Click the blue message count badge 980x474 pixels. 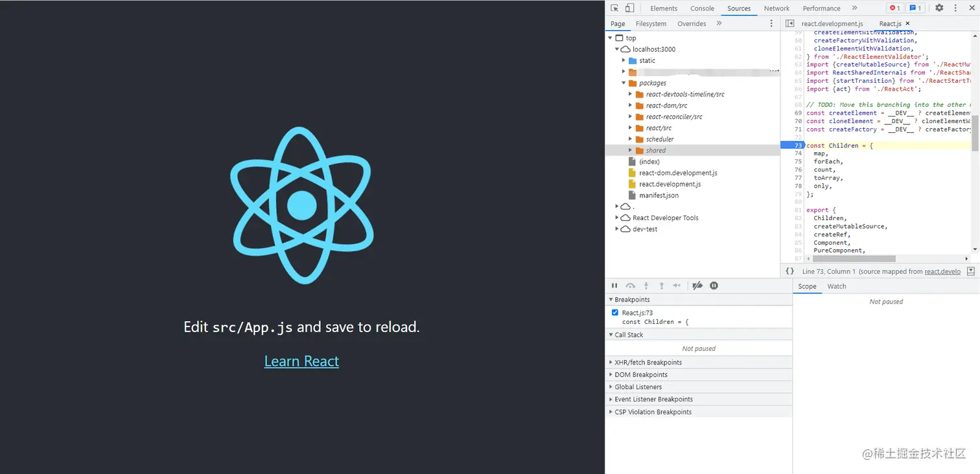point(915,8)
